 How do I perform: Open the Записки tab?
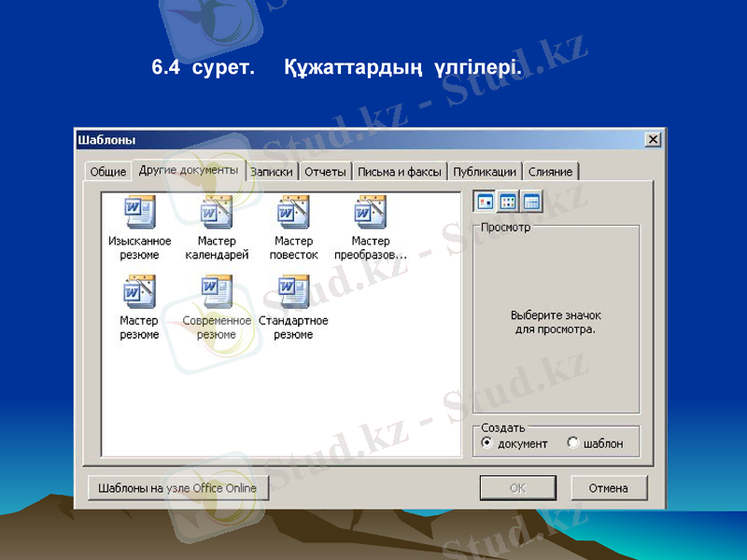272,173
